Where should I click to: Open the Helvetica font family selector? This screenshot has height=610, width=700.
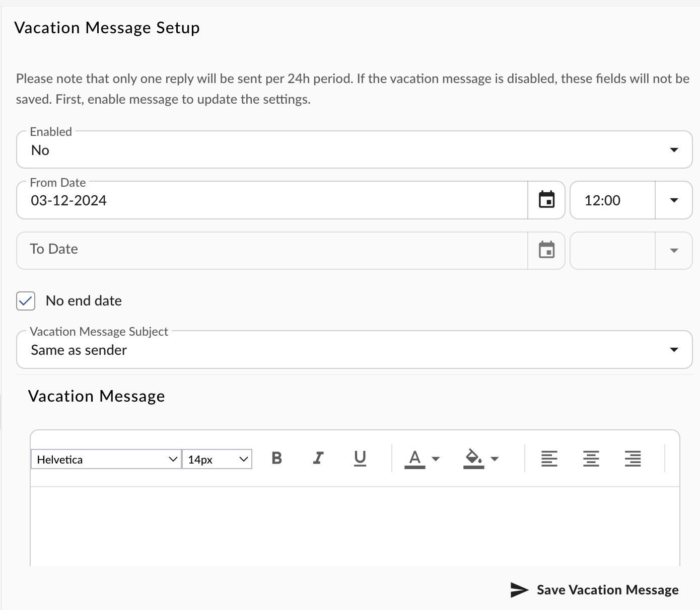pos(105,459)
